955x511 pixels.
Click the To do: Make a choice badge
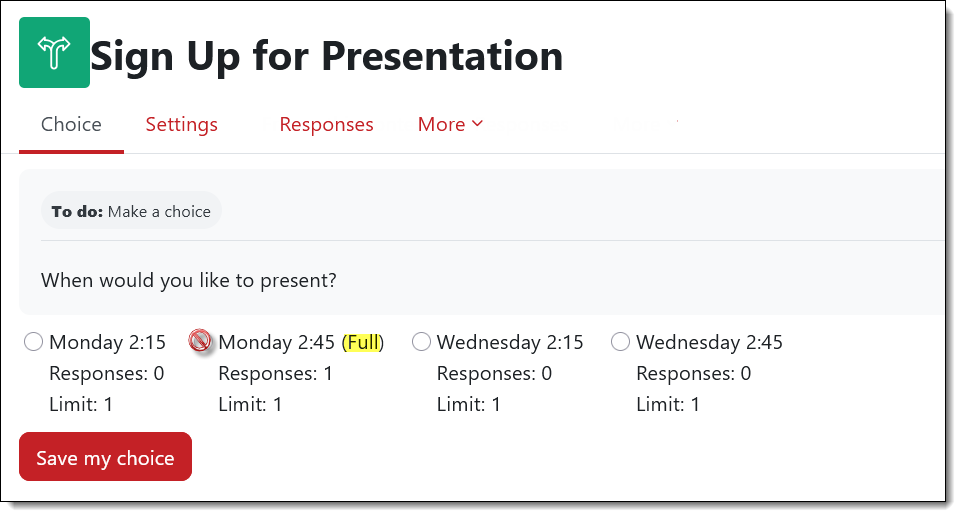131,211
